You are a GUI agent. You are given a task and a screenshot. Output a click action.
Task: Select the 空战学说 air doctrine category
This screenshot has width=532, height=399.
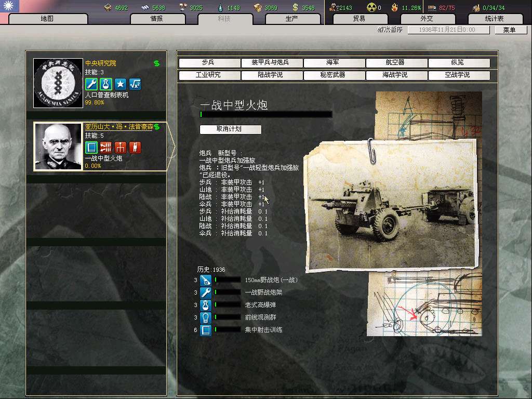tap(459, 75)
